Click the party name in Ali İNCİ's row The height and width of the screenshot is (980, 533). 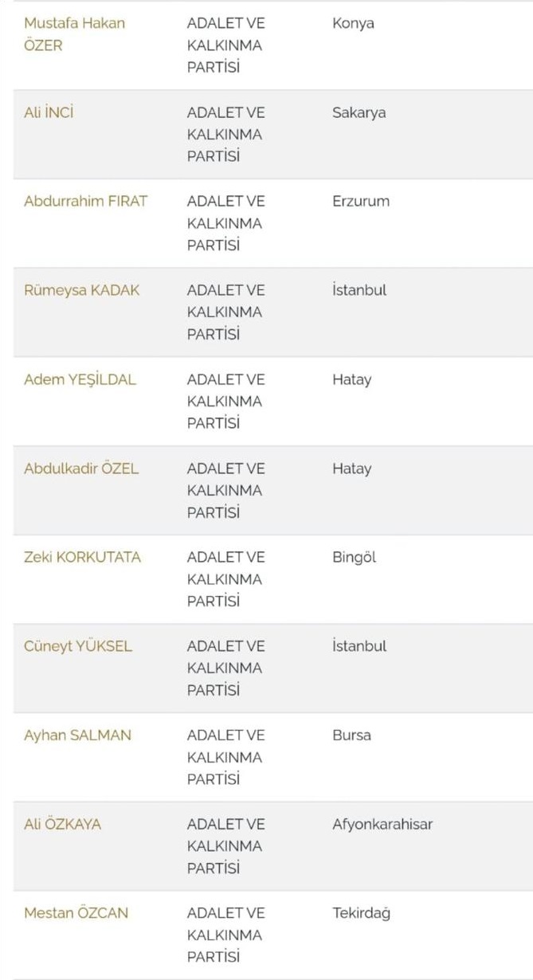click(x=225, y=135)
